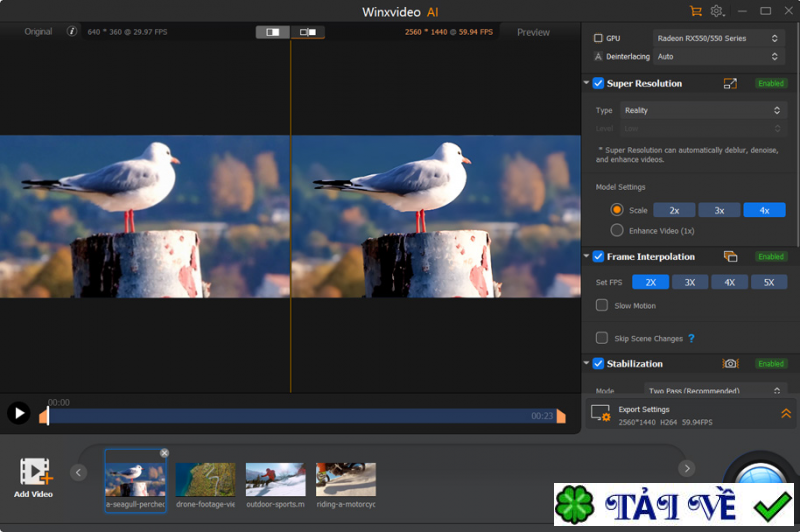Click the shopping cart icon in title bar
Viewport: 800px width, 532px height.
click(695, 11)
